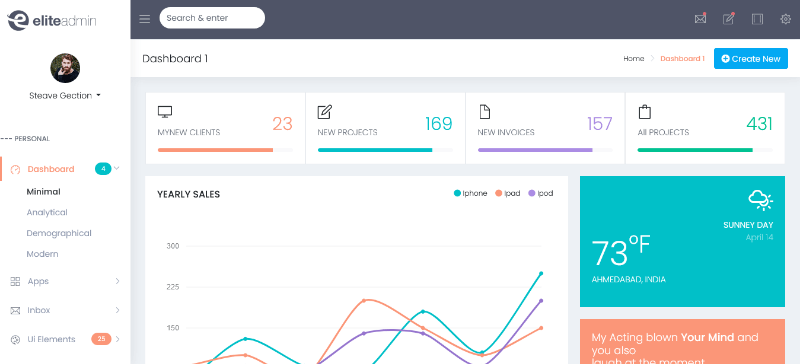Click the Create New button
800x364 pixels.
click(x=751, y=59)
